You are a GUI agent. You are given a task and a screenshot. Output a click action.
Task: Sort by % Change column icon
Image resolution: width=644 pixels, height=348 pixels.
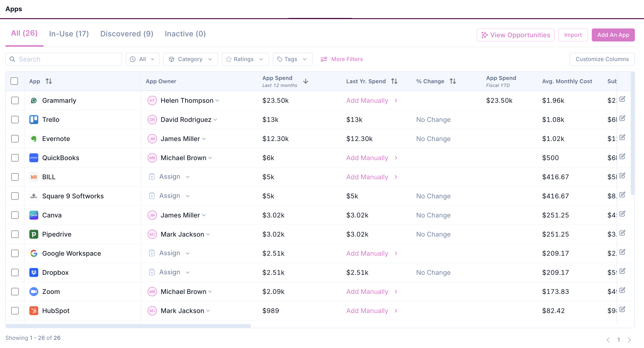pyautogui.click(x=453, y=81)
